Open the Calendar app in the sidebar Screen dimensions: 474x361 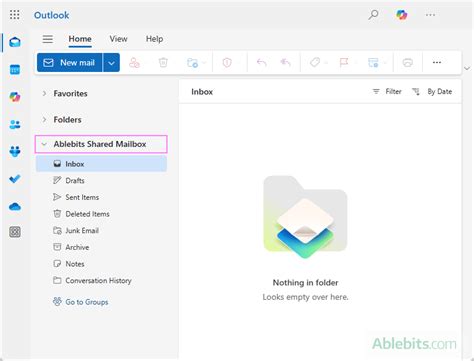pyautogui.click(x=15, y=70)
